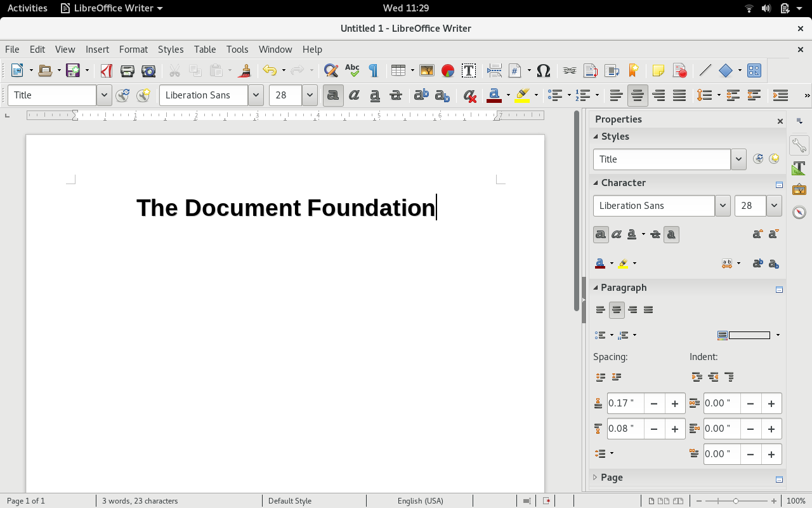Insert a special character

pyautogui.click(x=543, y=70)
